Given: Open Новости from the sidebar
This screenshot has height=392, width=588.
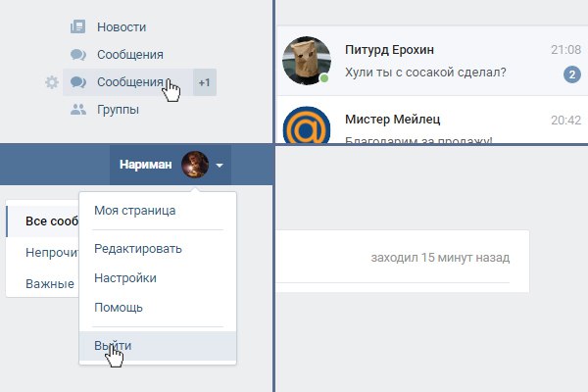Looking at the screenshot, I should point(122,27).
